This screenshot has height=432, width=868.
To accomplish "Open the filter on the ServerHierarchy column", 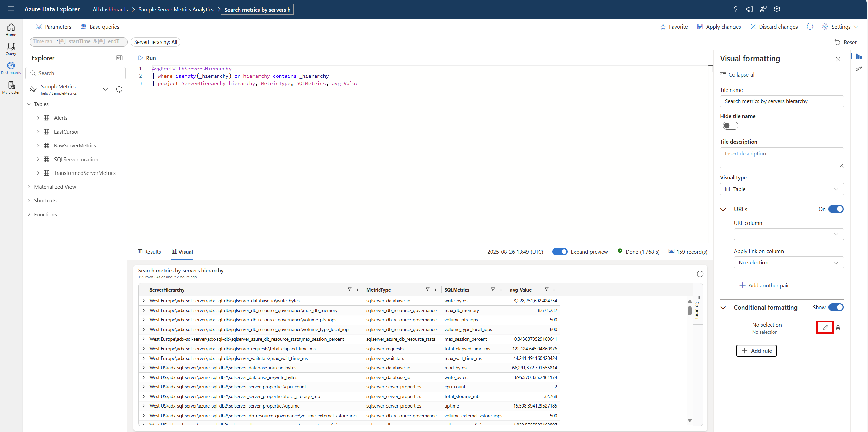I will point(349,289).
